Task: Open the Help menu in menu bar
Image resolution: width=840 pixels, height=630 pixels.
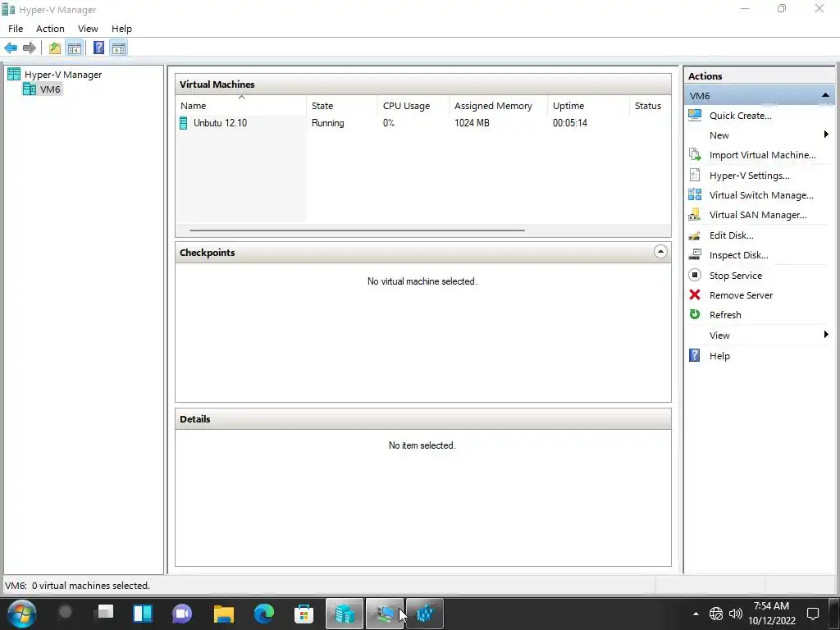Action: click(121, 29)
